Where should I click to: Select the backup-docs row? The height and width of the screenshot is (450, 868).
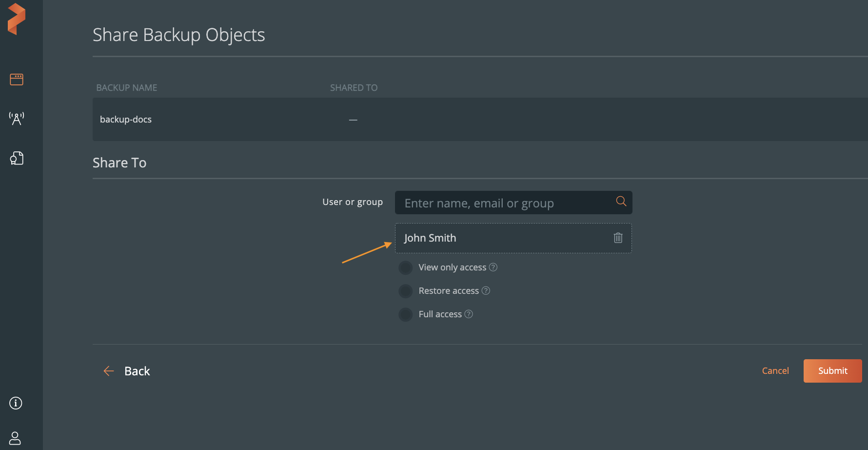pyautogui.click(x=126, y=120)
